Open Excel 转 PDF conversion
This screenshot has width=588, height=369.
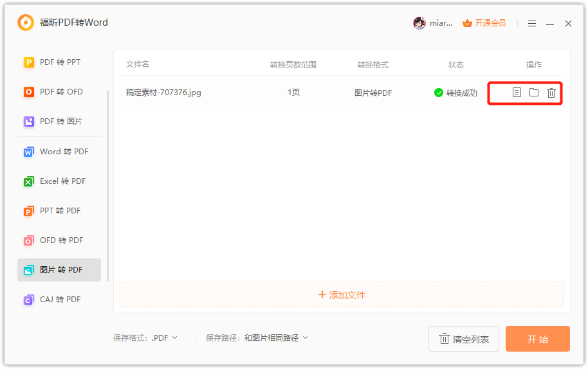(59, 181)
